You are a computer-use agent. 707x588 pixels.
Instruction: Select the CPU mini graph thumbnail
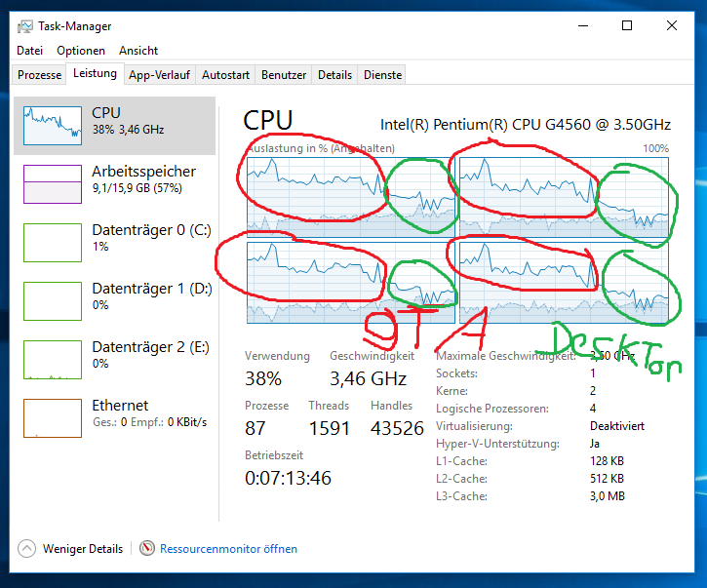coord(53,126)
